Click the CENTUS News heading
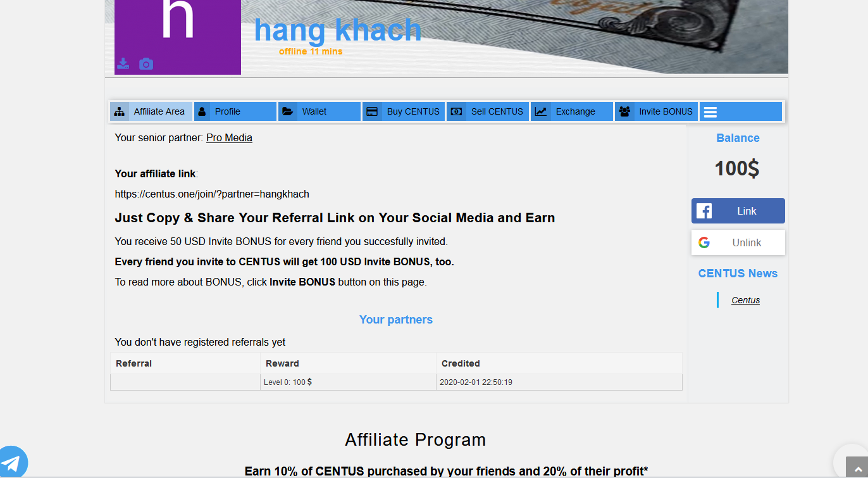The height and width of the screenshot is (478, 868). tap(738, 274)
